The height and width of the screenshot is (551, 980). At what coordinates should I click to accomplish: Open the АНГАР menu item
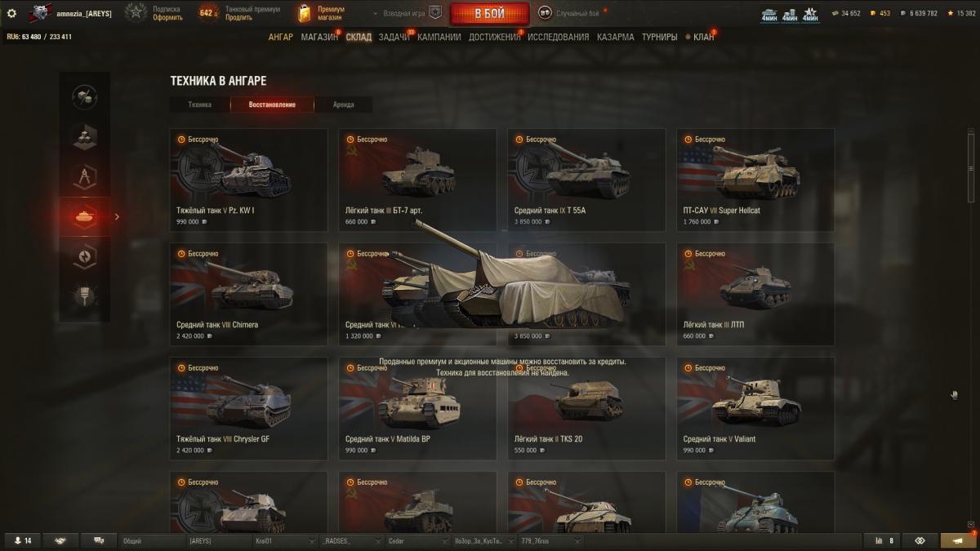[x=280, y=37]
